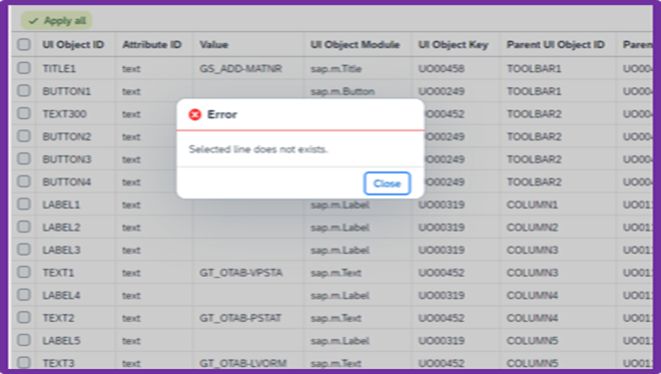Check the TEXT2 row checkbox
The height and width of the screenshot is (374, 661).
[x=24, y=317]
